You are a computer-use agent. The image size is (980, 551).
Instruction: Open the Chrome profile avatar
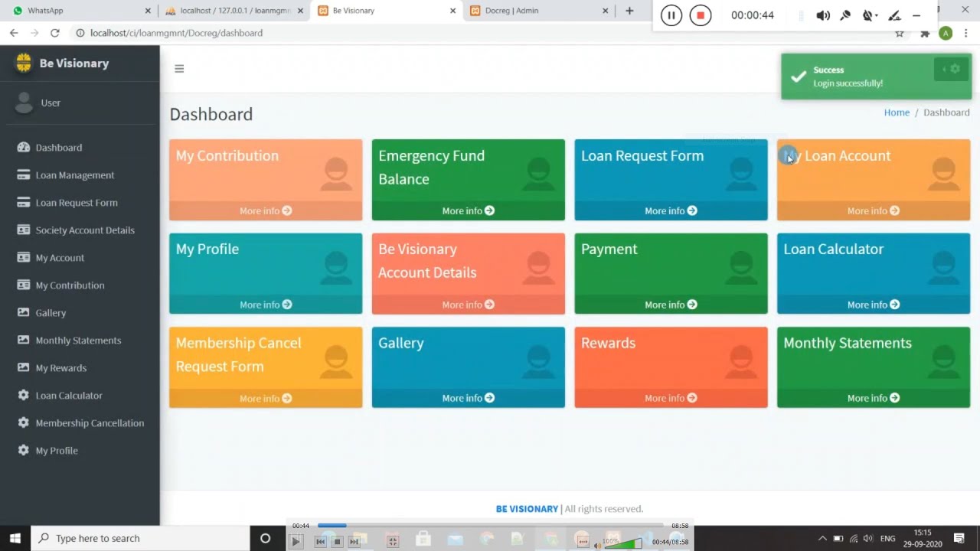(946, 33)
